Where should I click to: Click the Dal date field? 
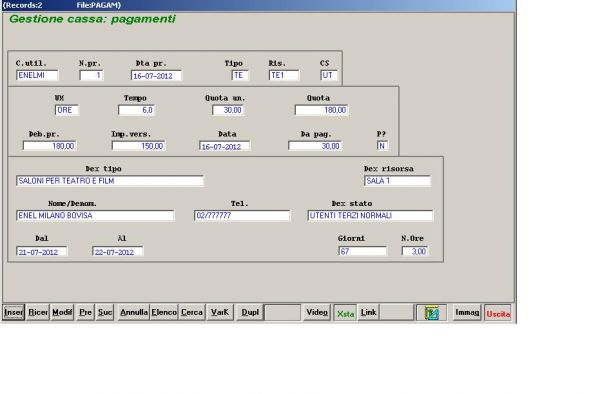pos(42,252)
